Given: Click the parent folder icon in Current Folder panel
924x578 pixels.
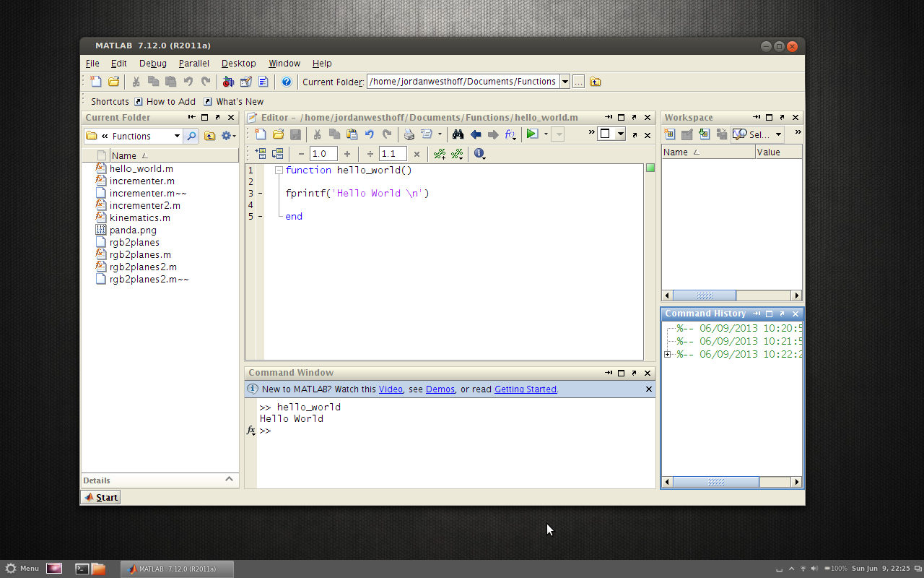Looking at the screenshot, I should pos(210,136).
